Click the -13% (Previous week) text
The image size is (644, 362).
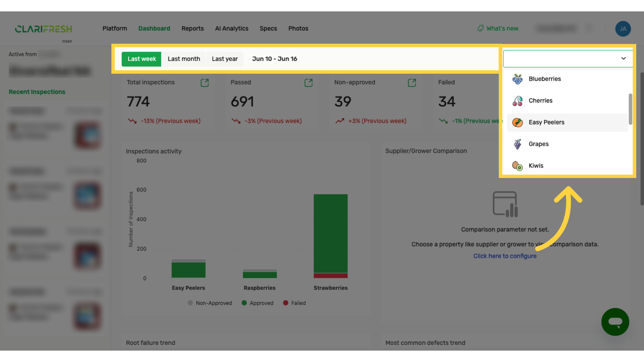171,121
